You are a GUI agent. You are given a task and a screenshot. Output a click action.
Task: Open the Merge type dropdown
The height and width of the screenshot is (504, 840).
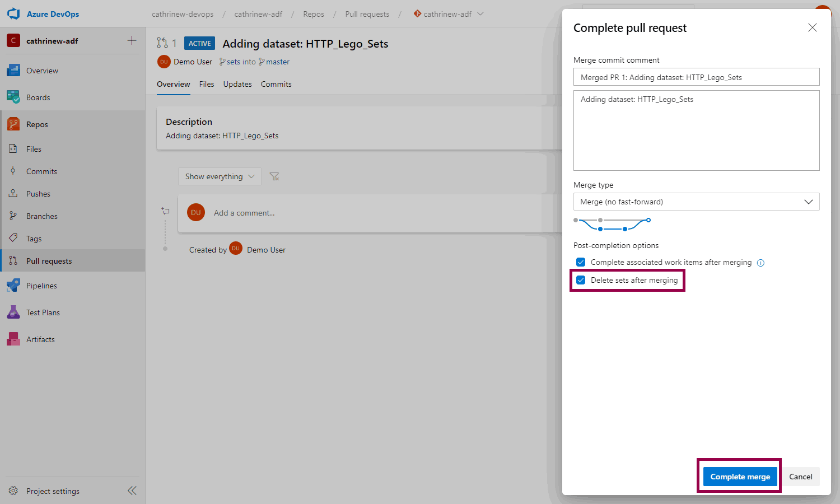[x=696, y=202]
